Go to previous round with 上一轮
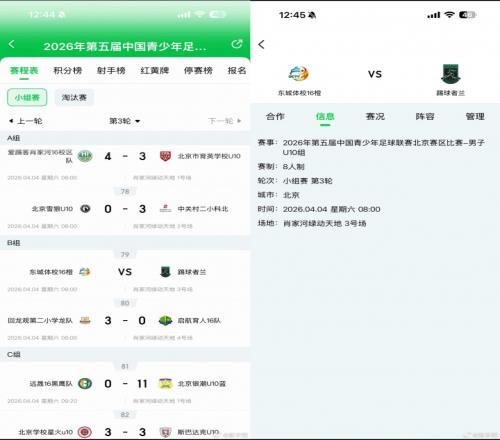The width and height of the screenshot is (500, 440). (x=25, y=121)
